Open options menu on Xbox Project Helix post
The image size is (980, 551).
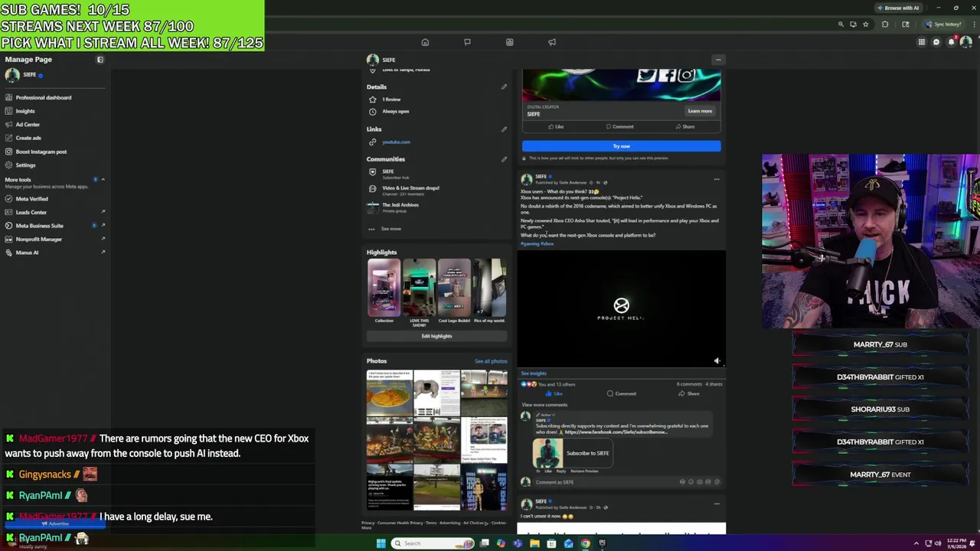pos(717,180)
